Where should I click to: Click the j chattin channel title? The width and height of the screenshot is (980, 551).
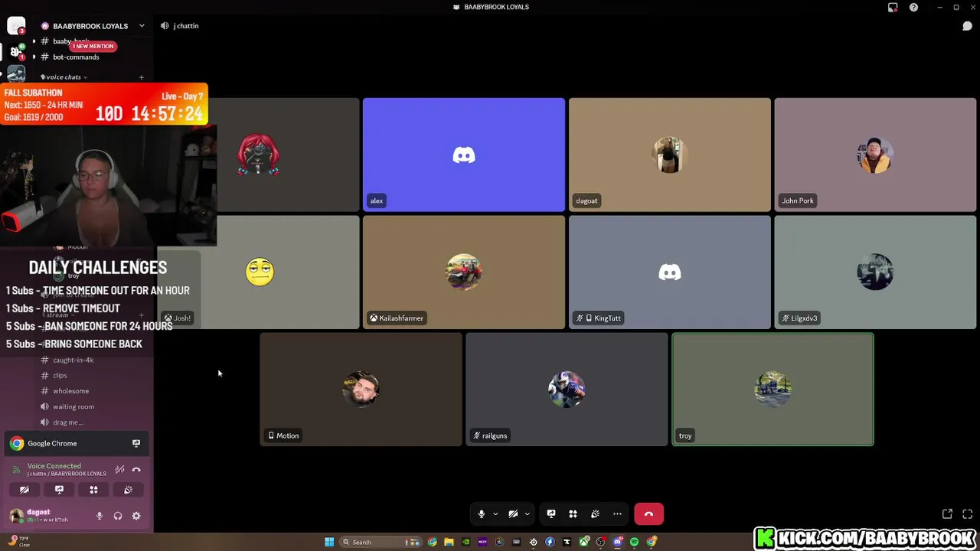point(186,26)
